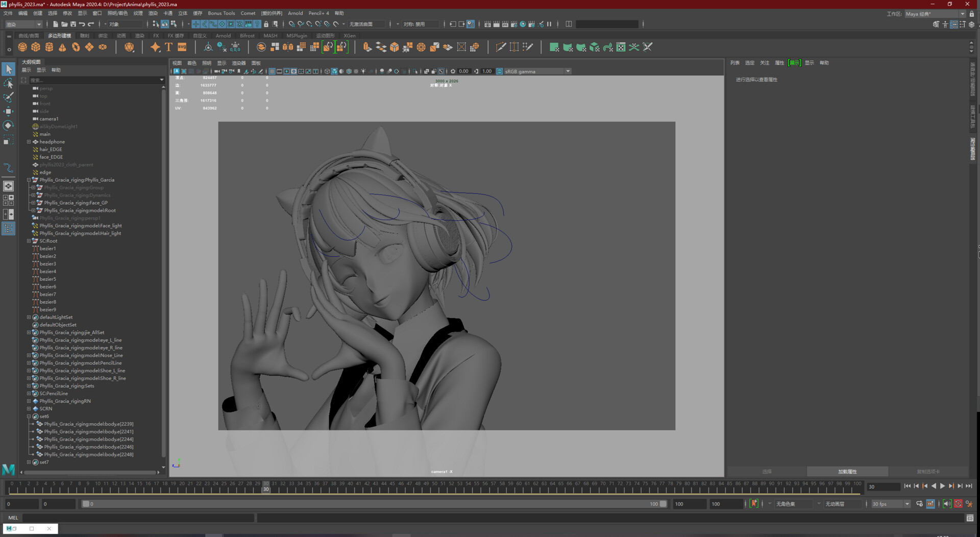Toggle the auto keyframe button

click(x=754, y=504)
